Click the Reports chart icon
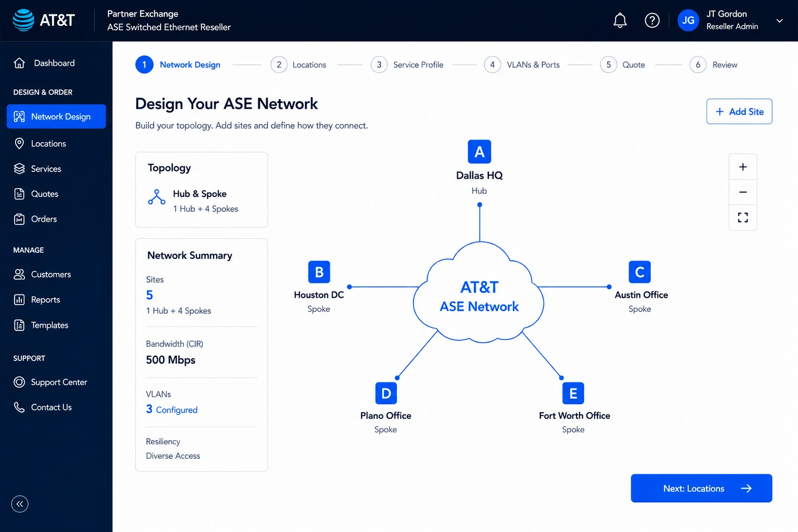This screenshot has height=532, width=798. click(19, 300)
